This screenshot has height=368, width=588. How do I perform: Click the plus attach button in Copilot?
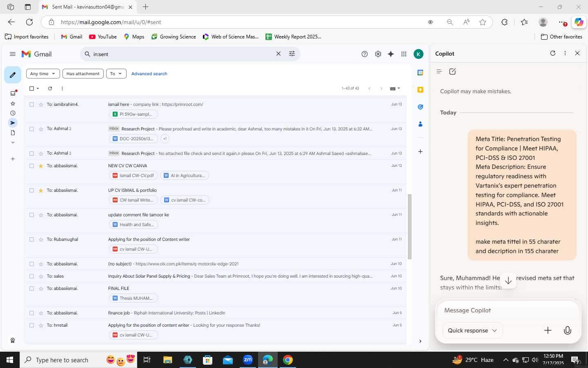coord(548,330)
